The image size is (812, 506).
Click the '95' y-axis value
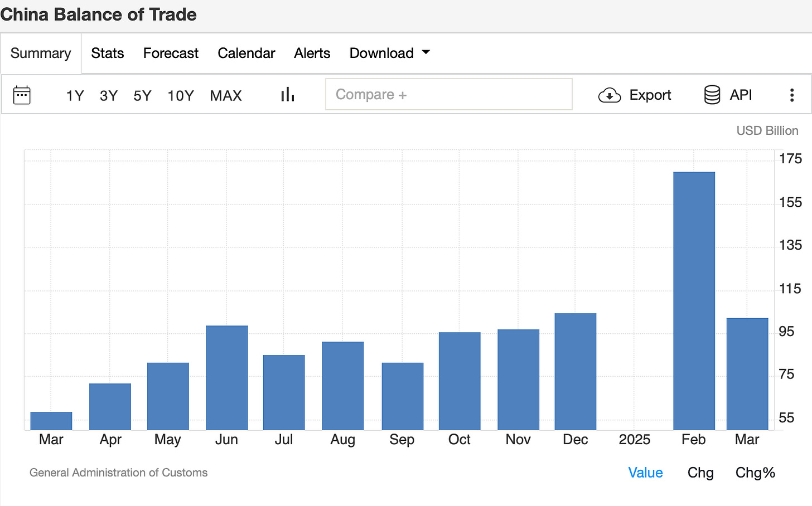click(786, 332)
